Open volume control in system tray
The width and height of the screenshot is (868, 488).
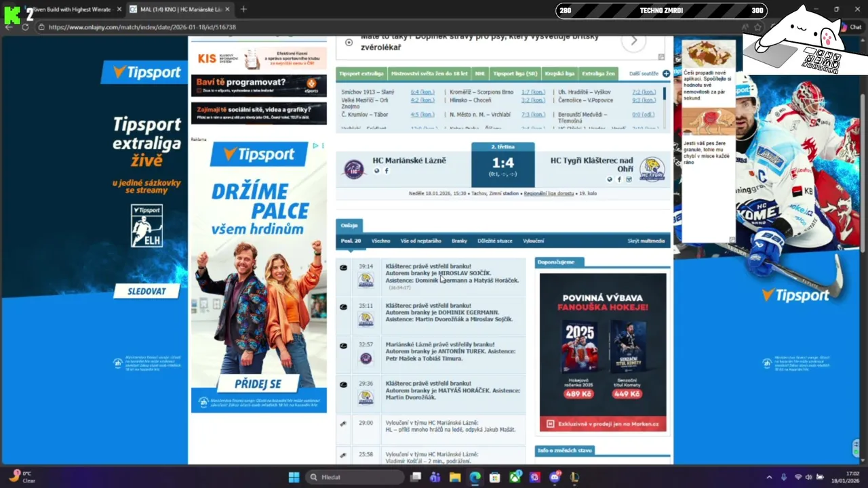pyautogui.click(x=808, y=477)
